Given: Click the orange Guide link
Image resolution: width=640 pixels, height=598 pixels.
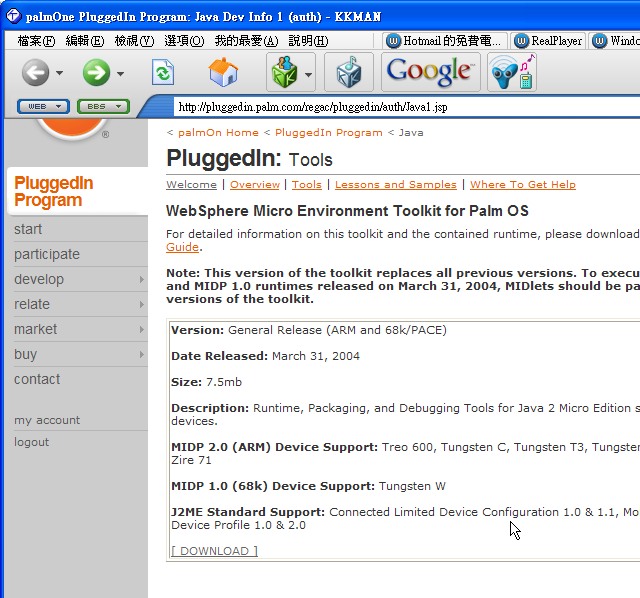Looking at the screenshot, I should click(182, 247).
